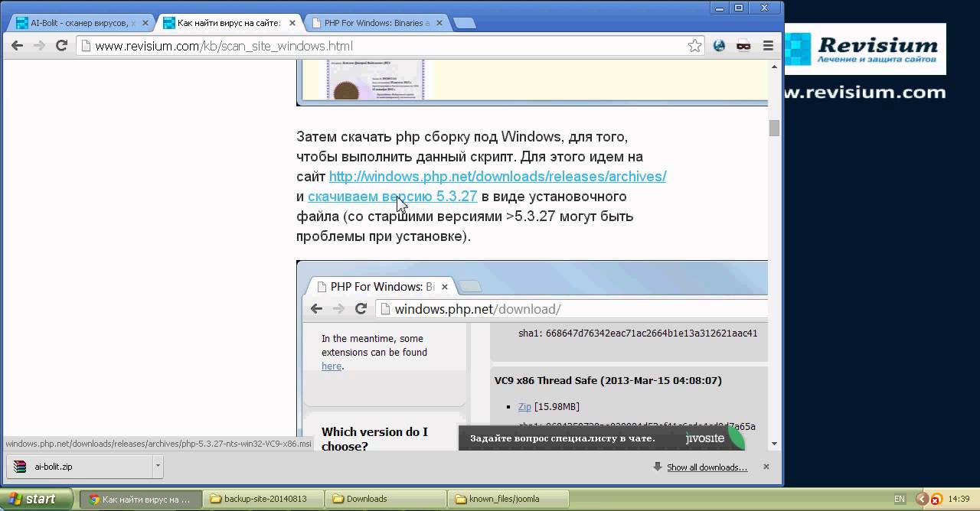The height and width of the screenshot is (511, 980).
Task: Activate the Chrome 'Как найти вирус на' taskbar button
Action: coord(141,499)
